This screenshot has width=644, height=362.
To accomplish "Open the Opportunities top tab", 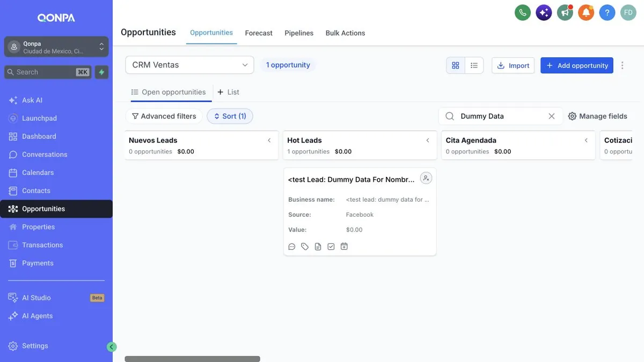I will (x=211, y=33).
